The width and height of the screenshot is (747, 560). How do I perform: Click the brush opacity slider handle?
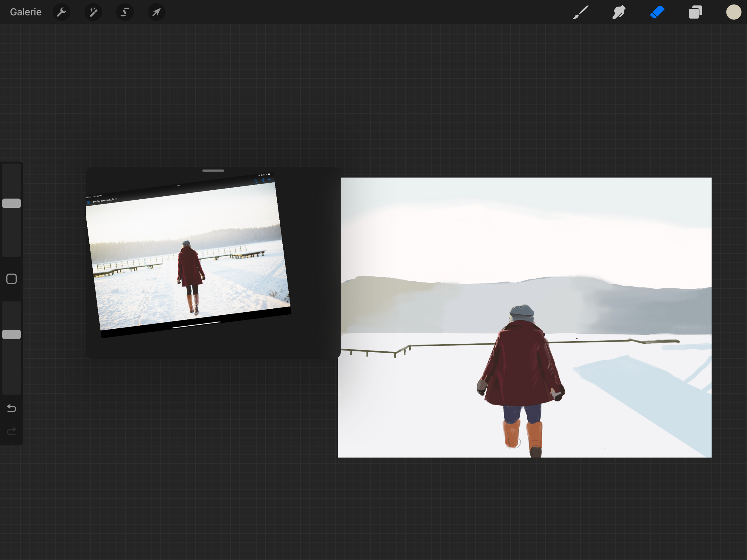[x=11, y=334]
